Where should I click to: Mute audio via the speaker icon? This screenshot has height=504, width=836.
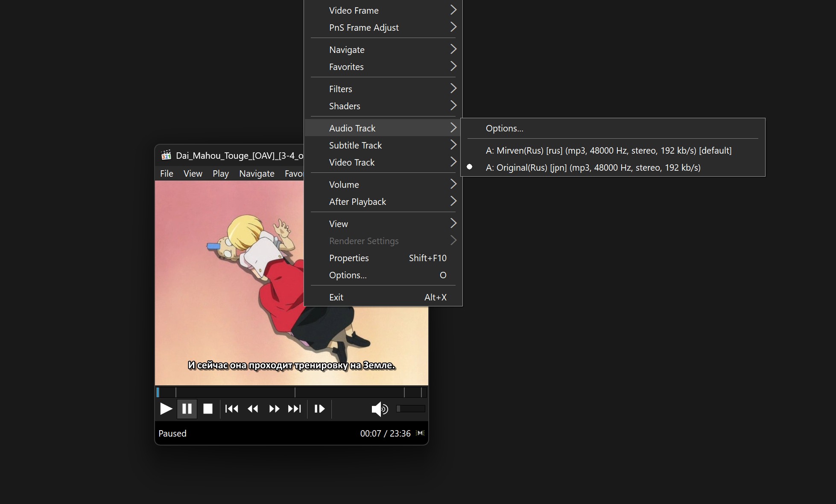(x=379, y=409)
